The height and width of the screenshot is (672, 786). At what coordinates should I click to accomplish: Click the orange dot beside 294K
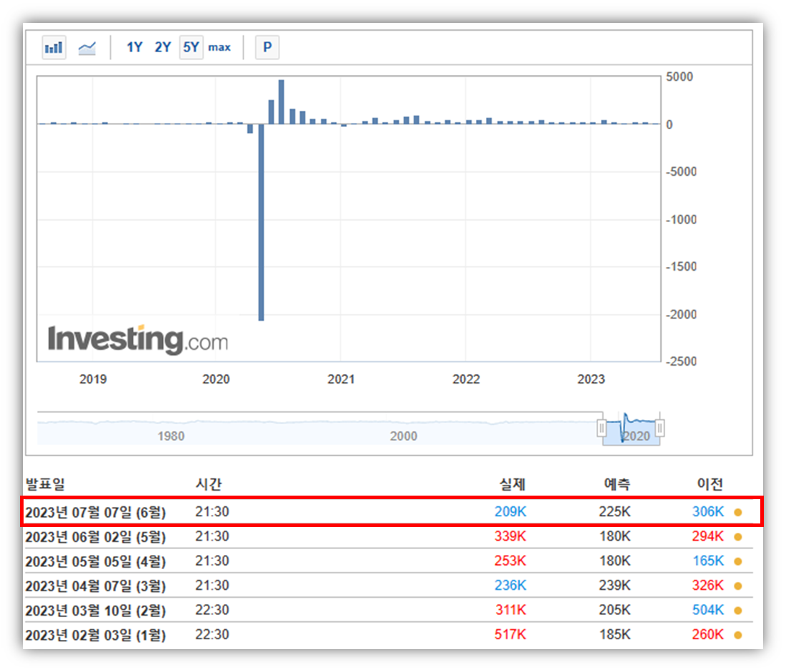click(738, 537)
